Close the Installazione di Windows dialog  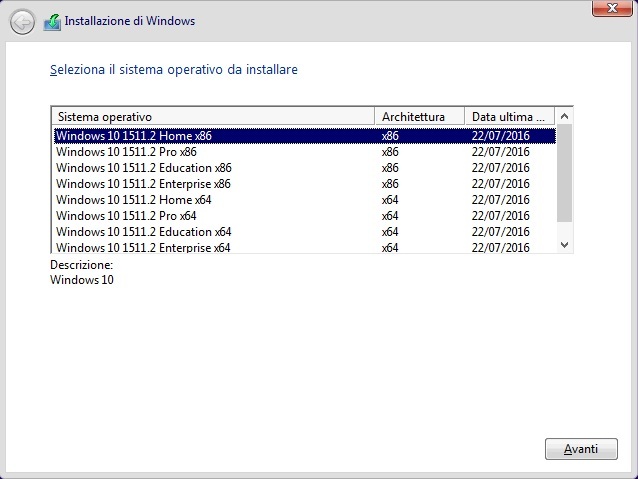612,8
